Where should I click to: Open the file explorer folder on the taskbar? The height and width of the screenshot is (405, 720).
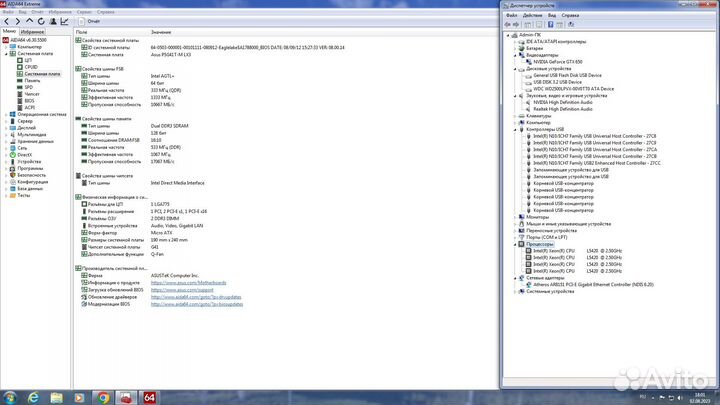(56, 397)
